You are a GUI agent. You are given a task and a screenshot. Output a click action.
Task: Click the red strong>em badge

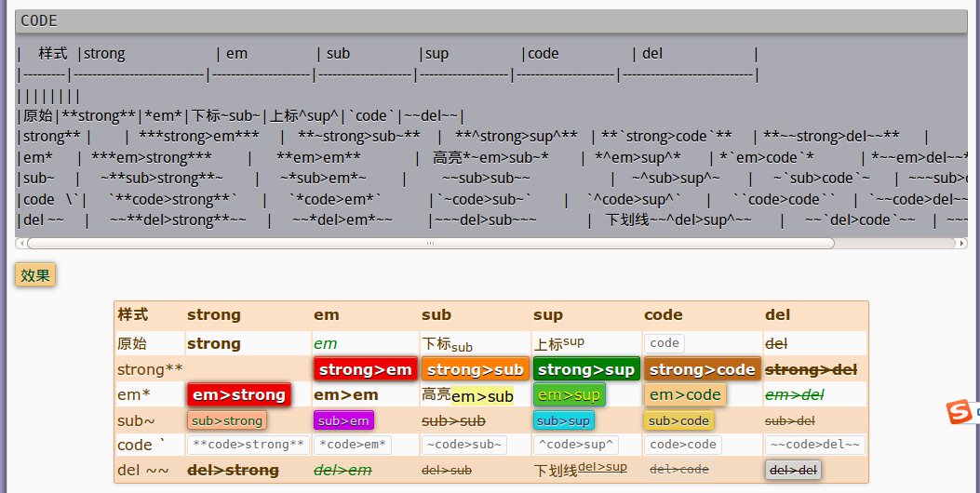[365, 369]
